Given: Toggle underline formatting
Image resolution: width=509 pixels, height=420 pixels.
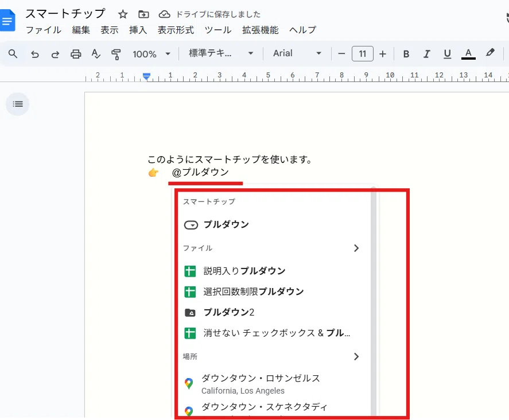Looking at the screenshot, I should [x=448, y=54].
